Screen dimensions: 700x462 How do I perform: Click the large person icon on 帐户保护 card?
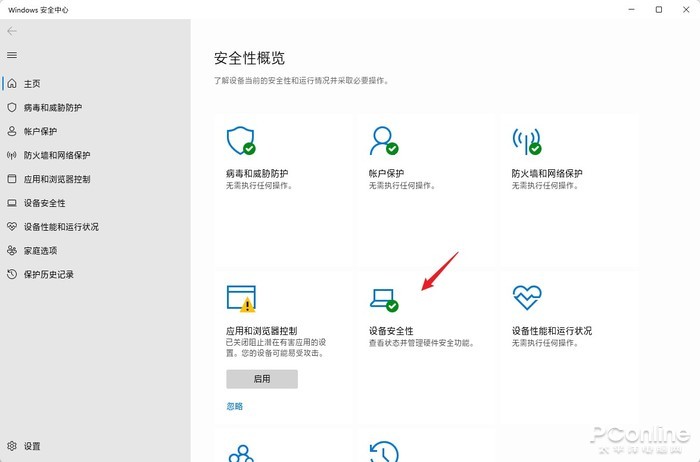coord(384,141)
